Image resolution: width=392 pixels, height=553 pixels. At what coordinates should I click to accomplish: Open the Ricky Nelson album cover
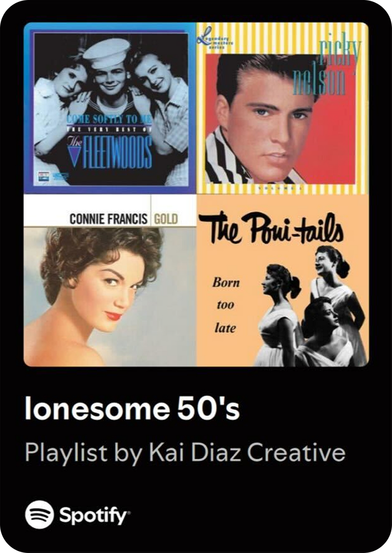tap(282, 108)
